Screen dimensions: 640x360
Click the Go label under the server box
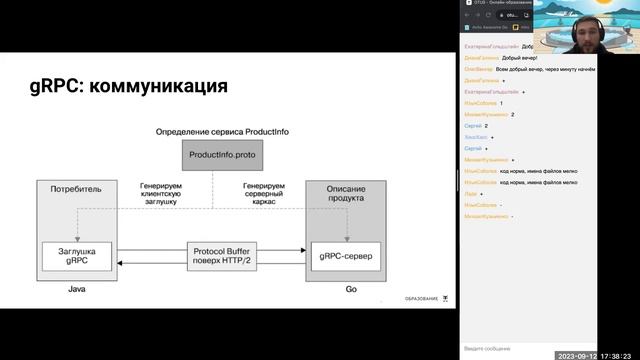click(x=351, y=289)
